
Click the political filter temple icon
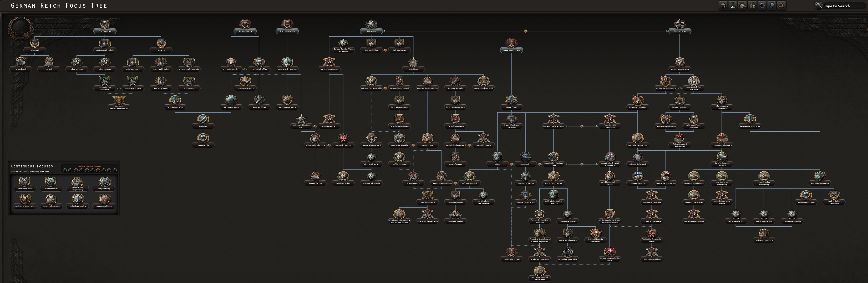(723, 6)
